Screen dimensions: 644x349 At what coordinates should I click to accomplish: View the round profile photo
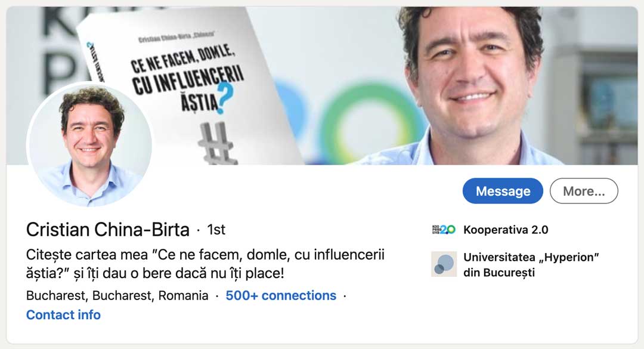[89, 145]
